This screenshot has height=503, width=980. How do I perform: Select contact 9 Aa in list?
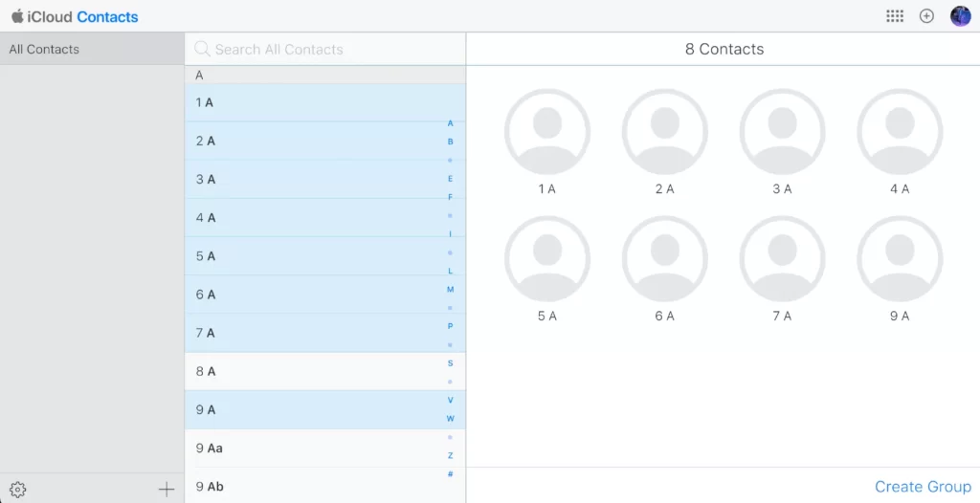(x=325, y=448)
